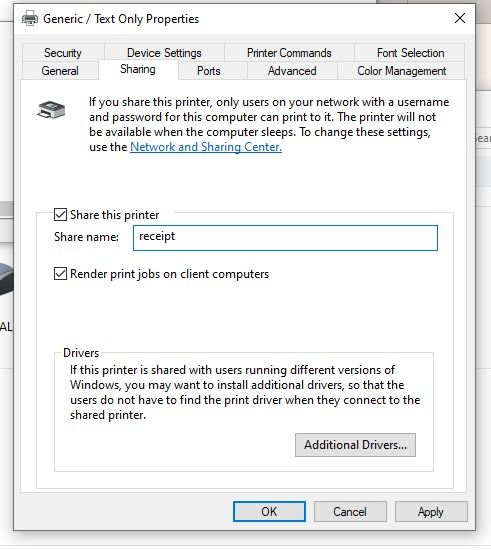Close the Generic / Text Only Properties dialog
Screen dimensions: 491x550
(460, 18)
